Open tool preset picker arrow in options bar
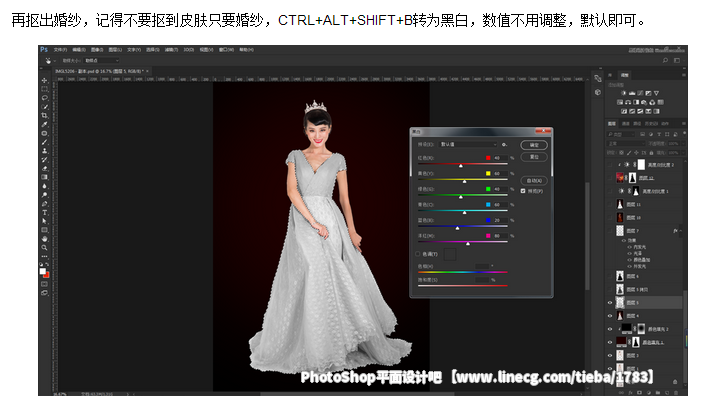The width and height of the screenshot is (709, 396). coord(55,60)
